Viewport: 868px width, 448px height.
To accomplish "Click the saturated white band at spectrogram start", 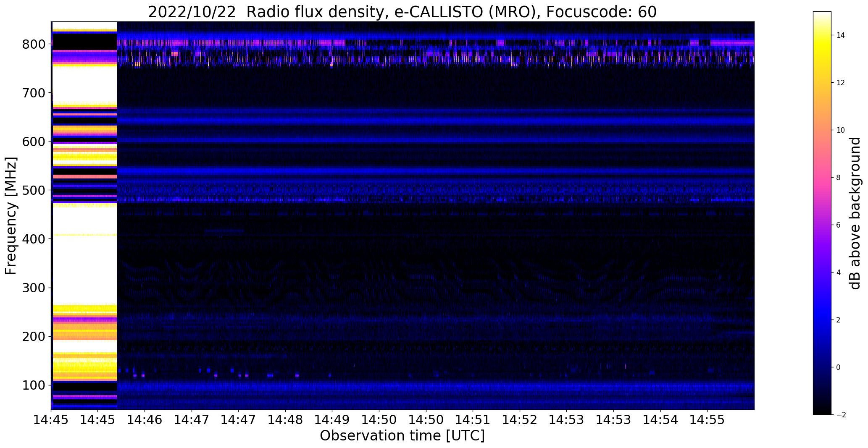I will [84, 215].
